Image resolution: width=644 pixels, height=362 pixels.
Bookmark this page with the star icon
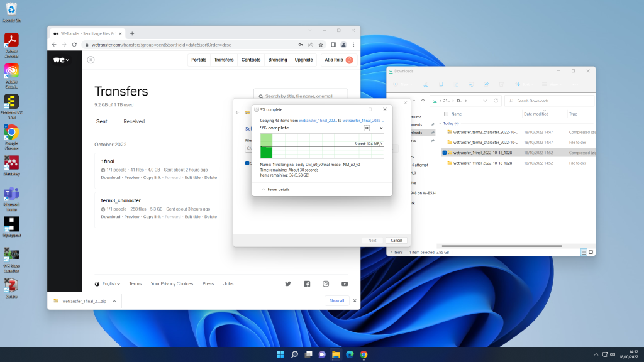click(321, 45)
